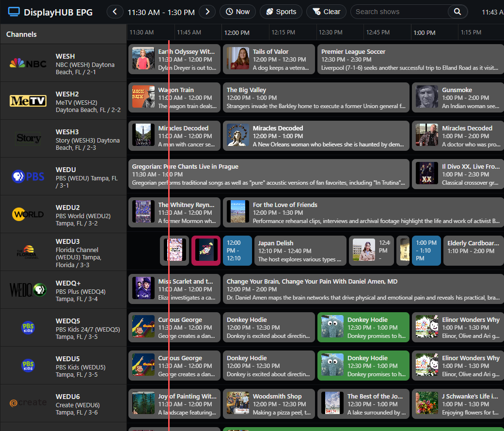Select the Create WEDU6 channel logo
The height and width of the screenshot is (431, 504).
(x=28, y=403)
